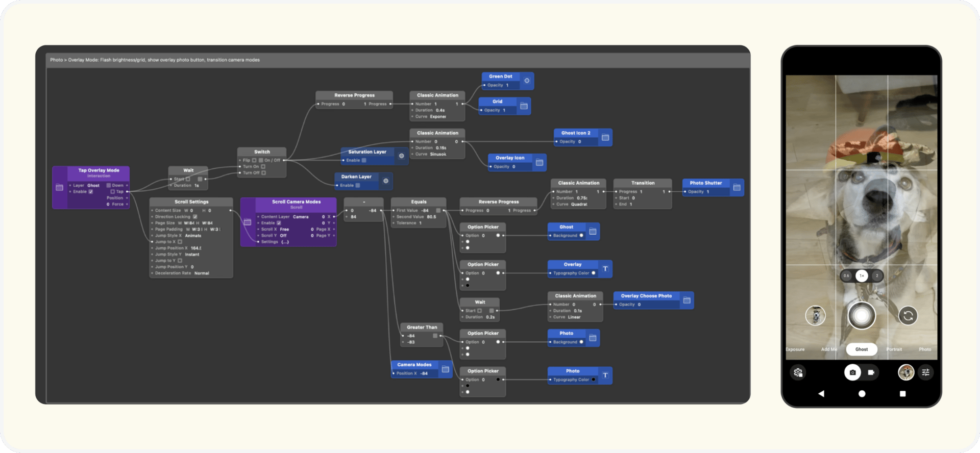
Task: Tap the sliders adjustments icon on phone
Action: coord(925,372)
